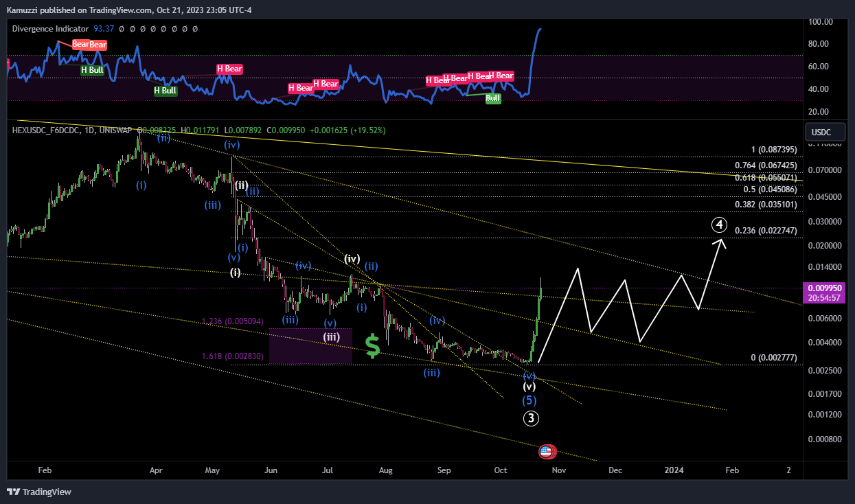Click the Apr label on time axis
Viewport: 855px width, 504px height.
156,470
